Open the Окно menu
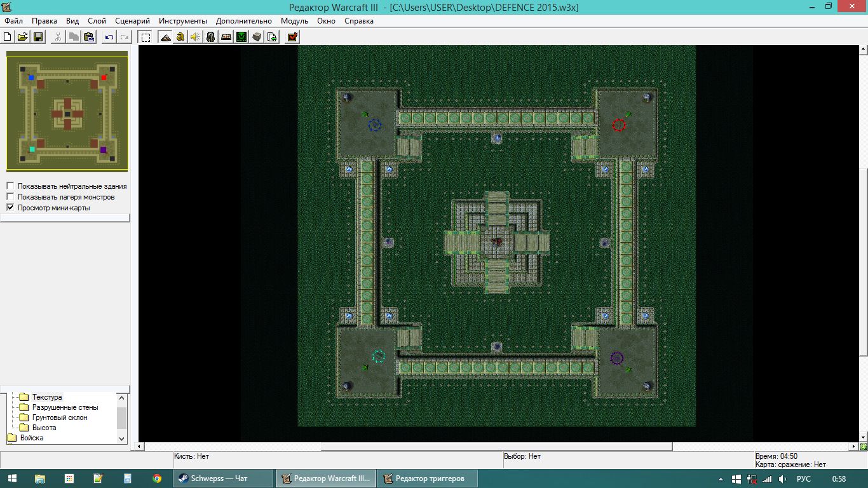The height and width of the screenshot is (488, 868). (x=326, y=21)
